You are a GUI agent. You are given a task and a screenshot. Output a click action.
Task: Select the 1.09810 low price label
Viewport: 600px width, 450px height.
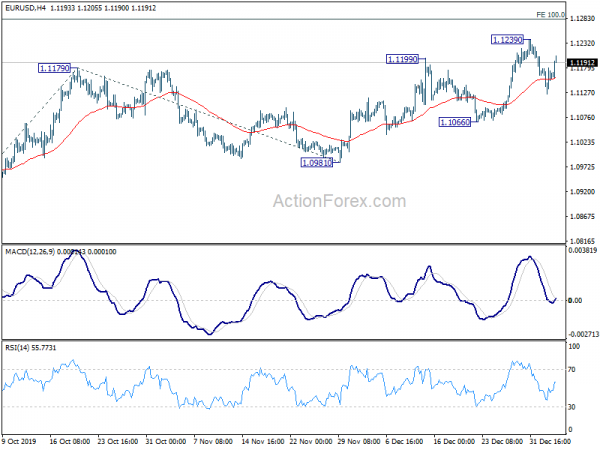[x=320, y=162]
